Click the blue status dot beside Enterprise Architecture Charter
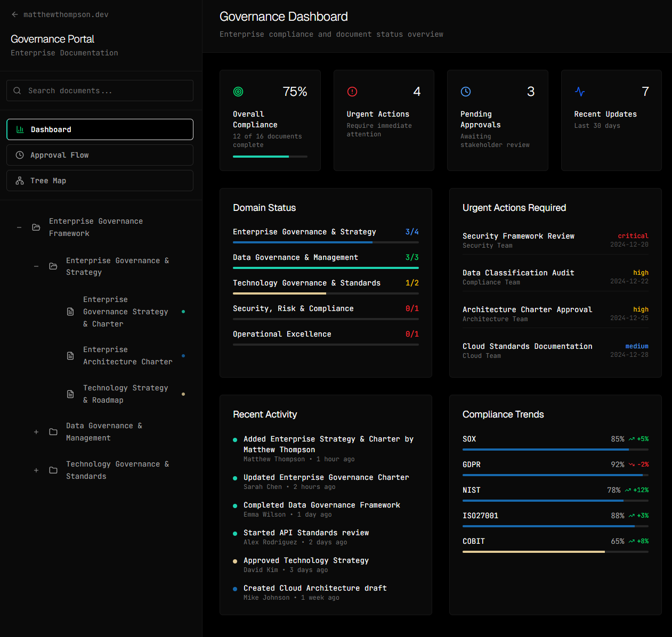This screenshot has width=672, height=637. click(183, 356)
